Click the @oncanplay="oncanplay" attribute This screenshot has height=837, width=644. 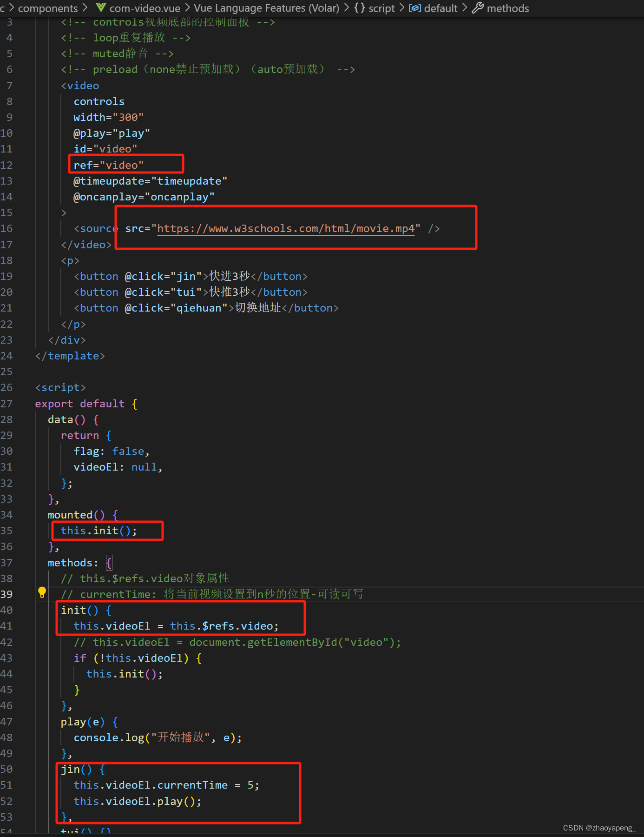[x=144, y=197]
